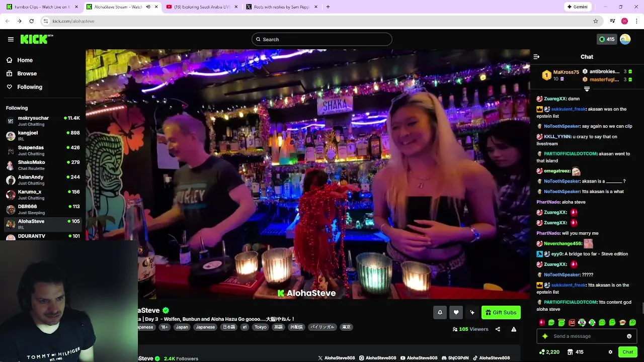Reload the page
The width and height of the screenshot is (644, 362).
click(31, 21)
